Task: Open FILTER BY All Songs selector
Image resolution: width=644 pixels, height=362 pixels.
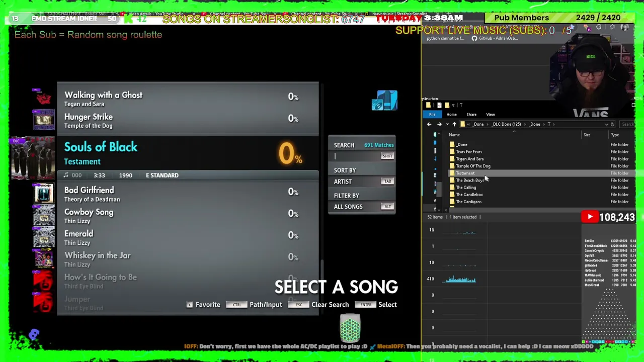Action: (362, 207)
